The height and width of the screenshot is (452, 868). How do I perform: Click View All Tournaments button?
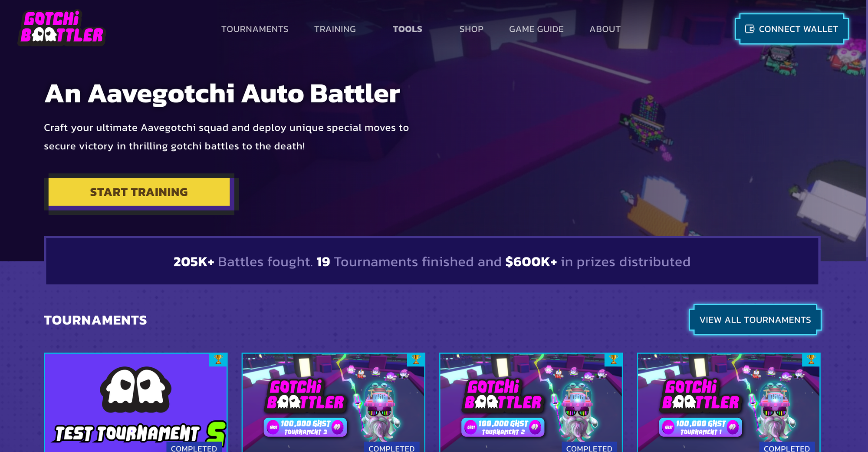[x=755, y=320]
